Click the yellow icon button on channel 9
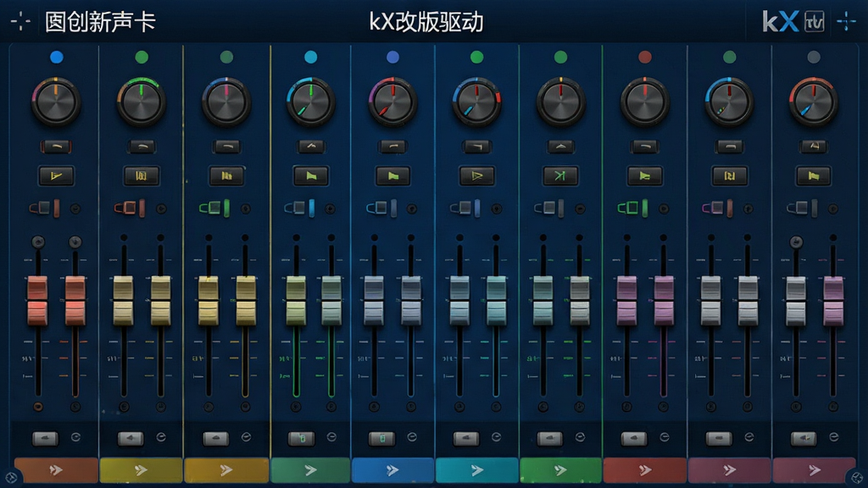 729,176
